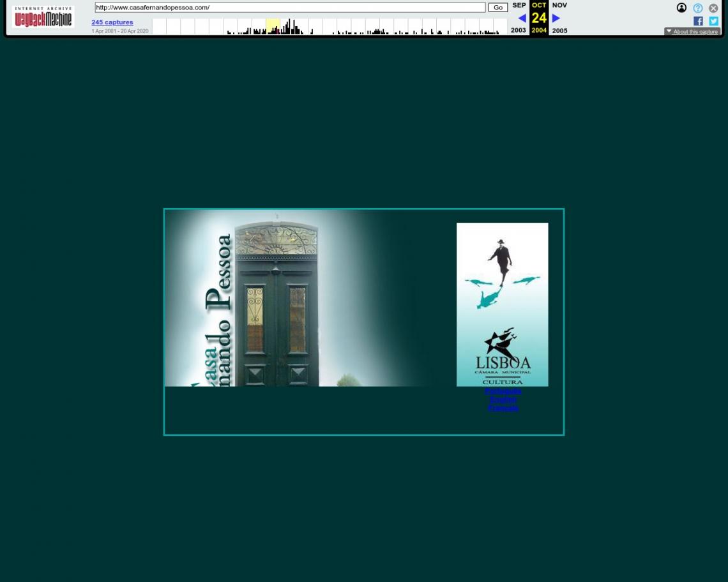Screen dimensions: 728x582
Task: Jump to year 2003 captures
Action: pyautogui.click(x=518, y=30)
